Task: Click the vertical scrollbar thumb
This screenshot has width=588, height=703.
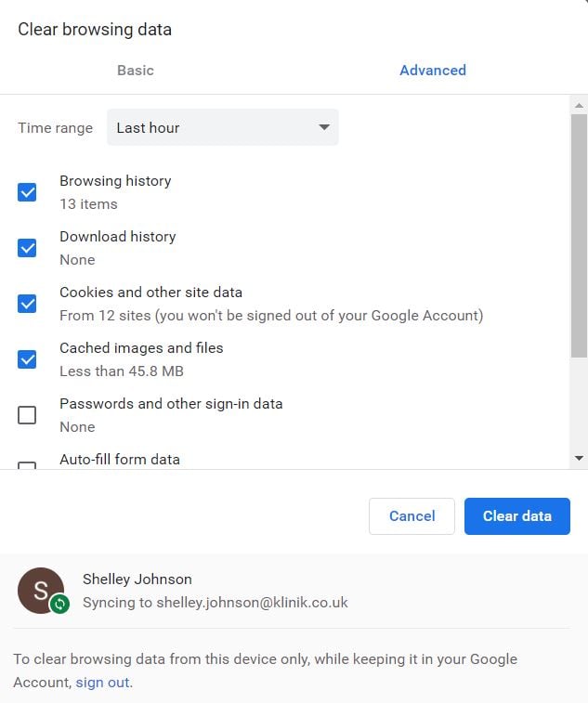Action: click(580, 236)
